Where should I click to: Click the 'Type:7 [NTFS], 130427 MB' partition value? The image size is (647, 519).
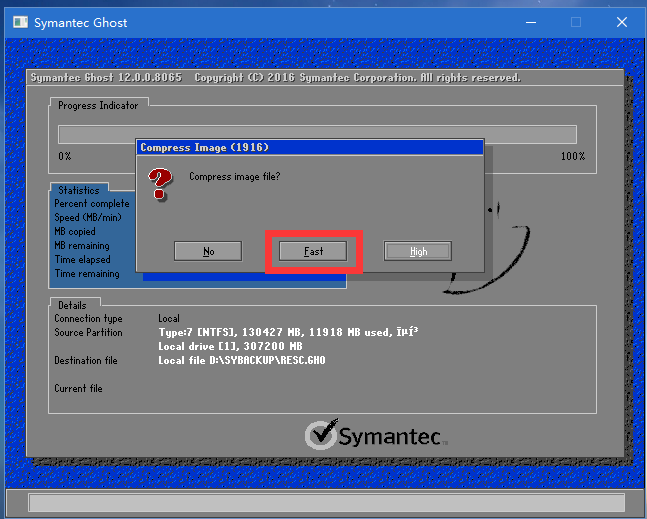coord(288,332)
